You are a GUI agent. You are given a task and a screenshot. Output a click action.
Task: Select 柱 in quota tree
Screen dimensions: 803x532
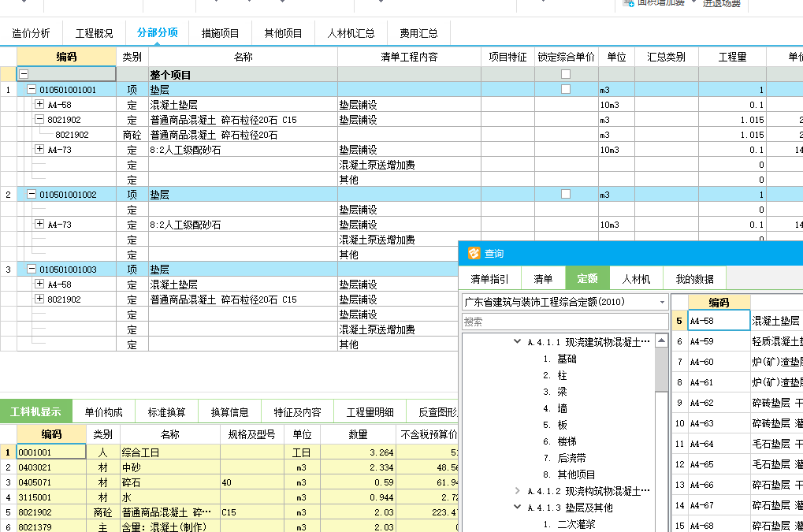point(563,375)
